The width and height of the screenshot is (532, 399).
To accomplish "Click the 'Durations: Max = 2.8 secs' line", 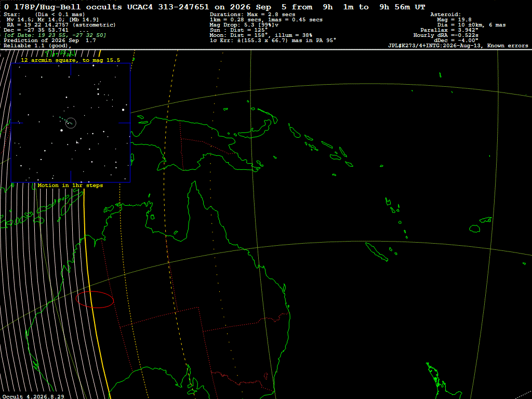I will (x=252, y=15).
